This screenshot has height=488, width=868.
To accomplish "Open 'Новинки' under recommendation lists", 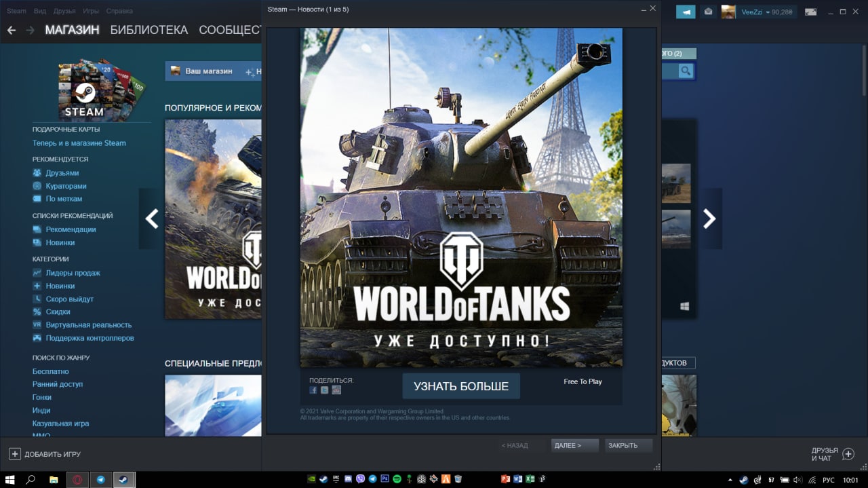I will (x=60, y=242).
